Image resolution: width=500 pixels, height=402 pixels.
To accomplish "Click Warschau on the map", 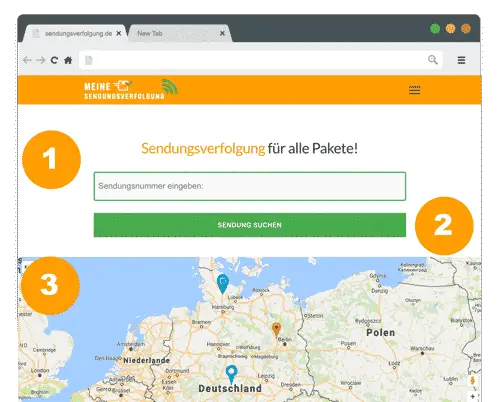I will 422,348.
